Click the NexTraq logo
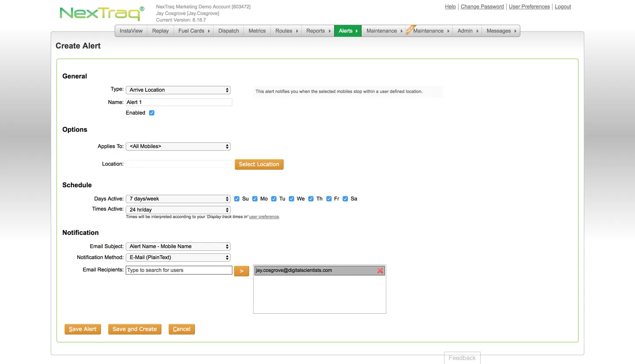 (101, 14)
